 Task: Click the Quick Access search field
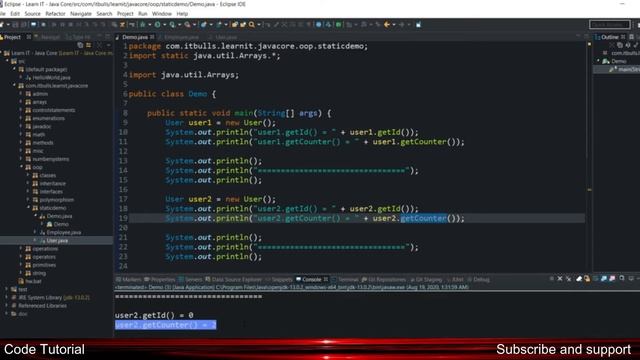coord(609,24)
